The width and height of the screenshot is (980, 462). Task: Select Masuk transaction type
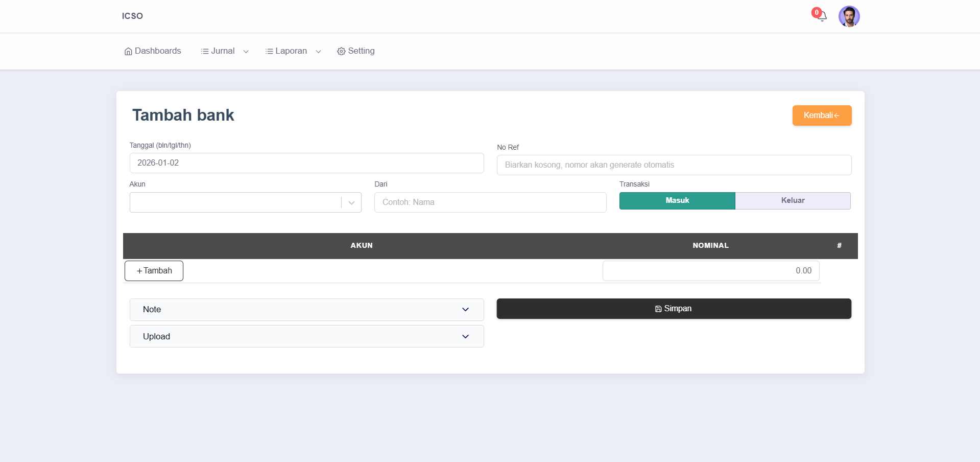(677, 201)
